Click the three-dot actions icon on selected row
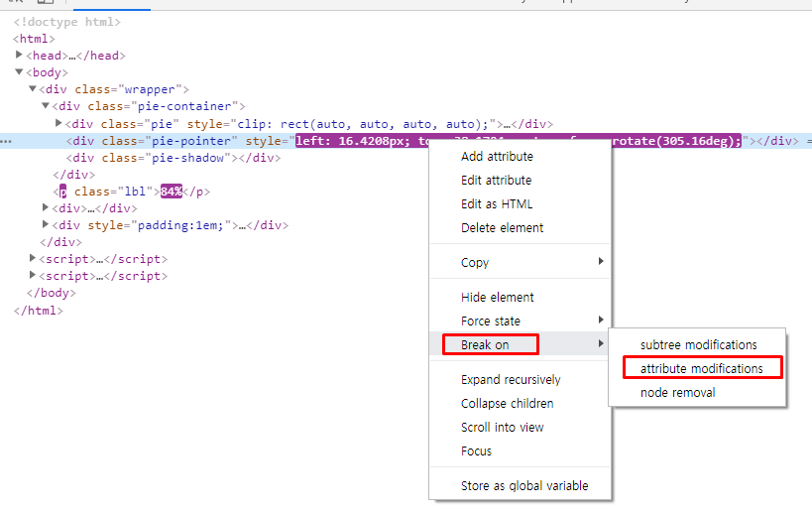Viewport: 812px width, 514px height. 6,141
